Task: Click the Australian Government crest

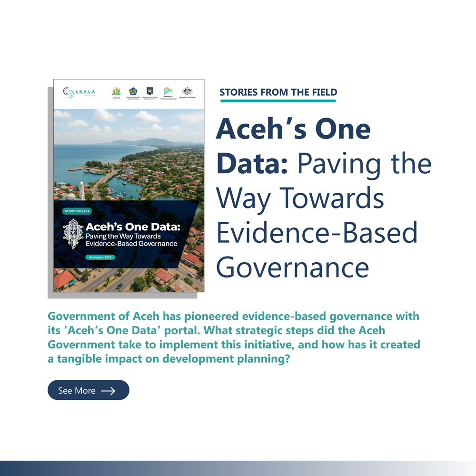Action: (x=187, y=91)
